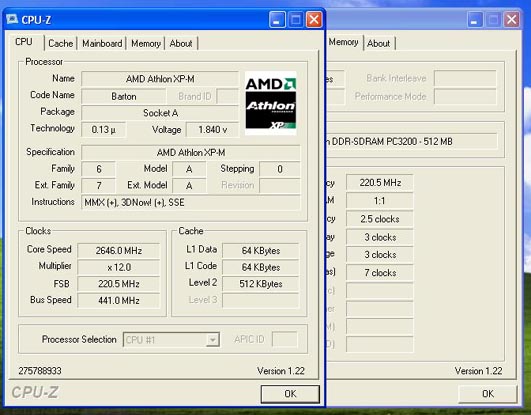Click the Name field AMD Athlon XP-M
This screenshot has height=415, width=531.
pyautogui.click(x=160, y=79)
